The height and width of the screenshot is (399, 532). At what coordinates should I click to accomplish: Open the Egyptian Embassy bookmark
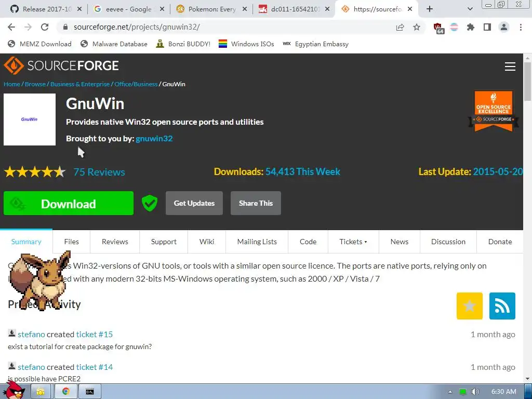[315, 44]
